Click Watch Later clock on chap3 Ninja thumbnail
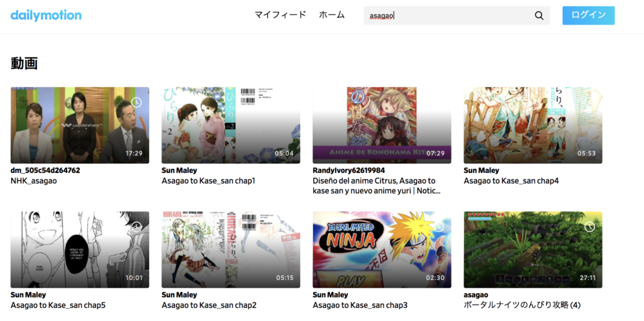 coord(438,227)
